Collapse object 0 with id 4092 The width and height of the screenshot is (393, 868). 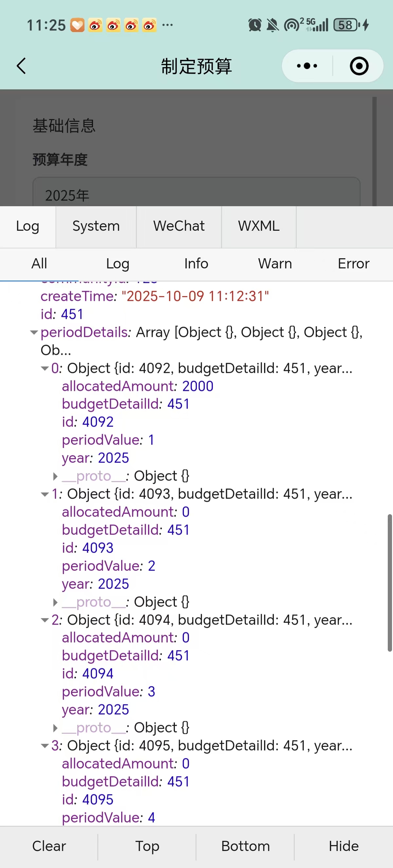(45, 368)
